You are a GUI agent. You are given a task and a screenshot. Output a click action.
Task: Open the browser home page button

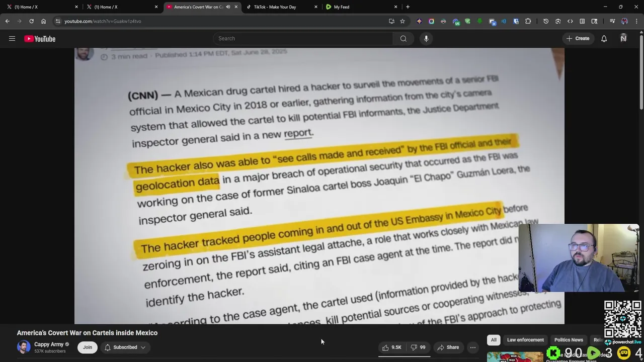43,21
